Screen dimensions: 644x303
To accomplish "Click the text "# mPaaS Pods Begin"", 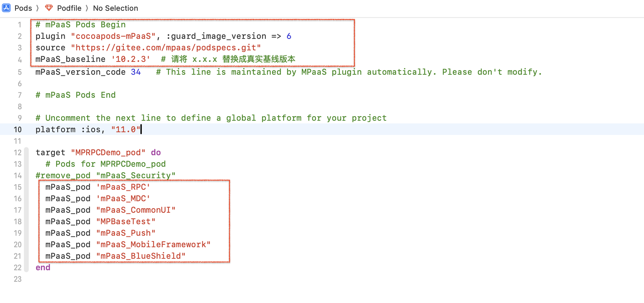I will (81, 24).
